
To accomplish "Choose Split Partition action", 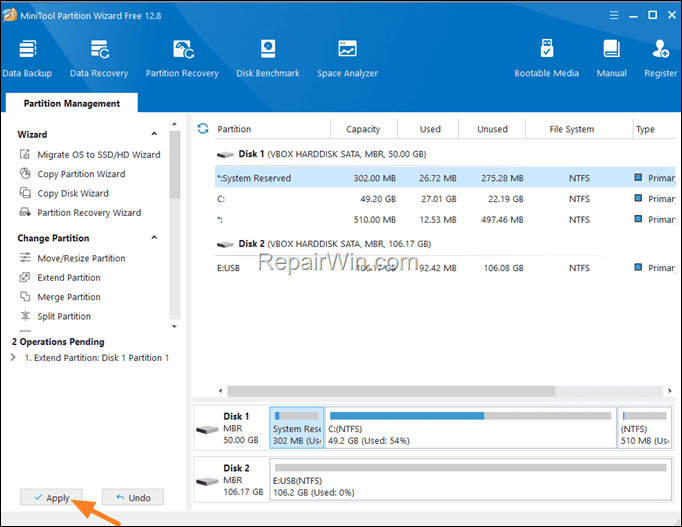I will point(64,316).
